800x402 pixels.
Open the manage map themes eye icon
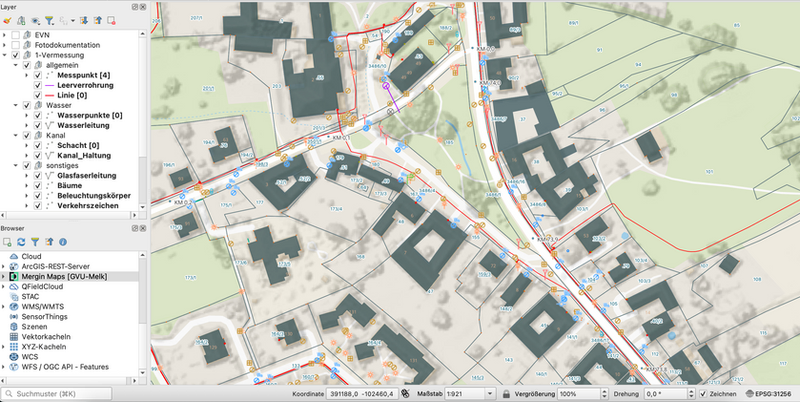(x=35, y=20)
